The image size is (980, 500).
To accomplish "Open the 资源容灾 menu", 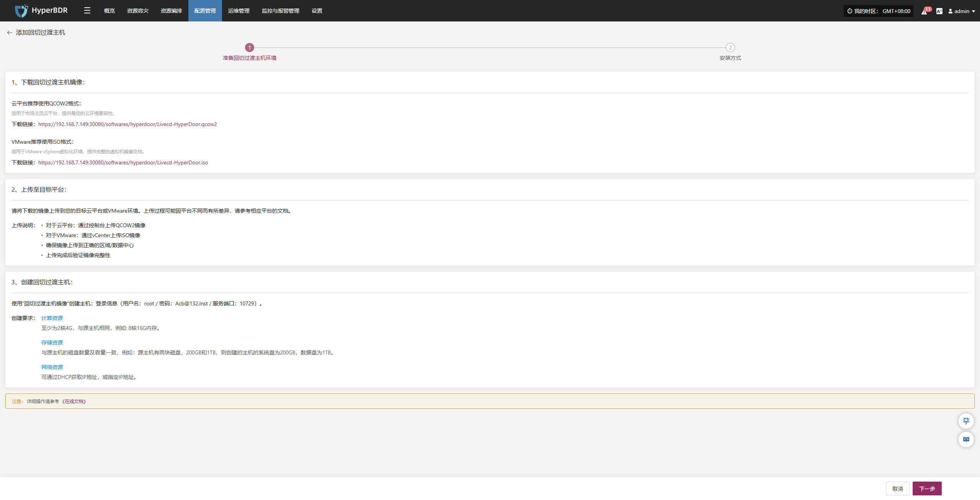I will [137, 11].
